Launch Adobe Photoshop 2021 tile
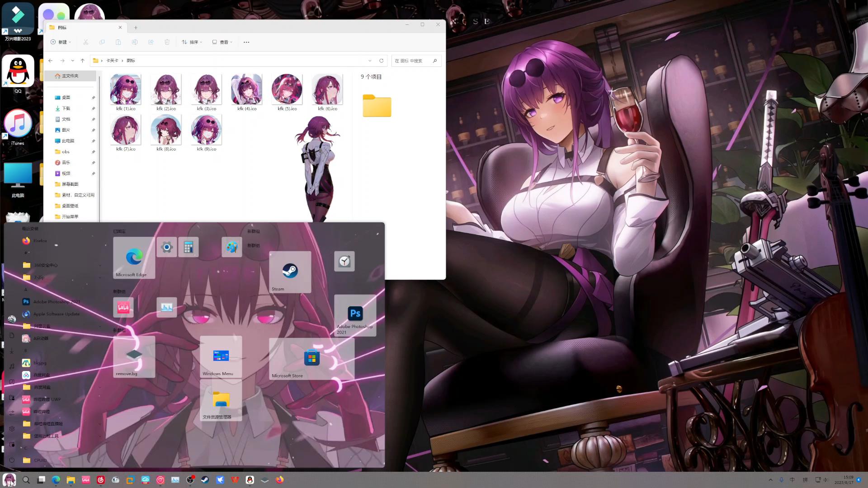This screenshot has height=488, width=868. (355, 315)
